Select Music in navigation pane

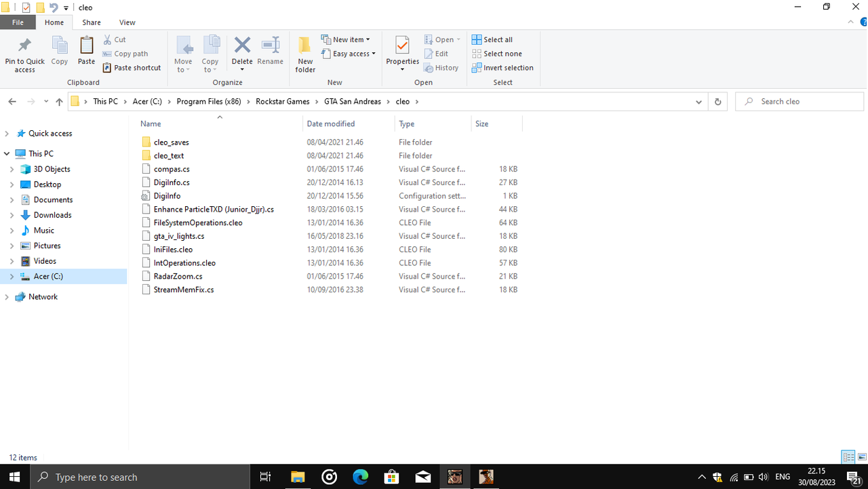(x=43, y=231)
